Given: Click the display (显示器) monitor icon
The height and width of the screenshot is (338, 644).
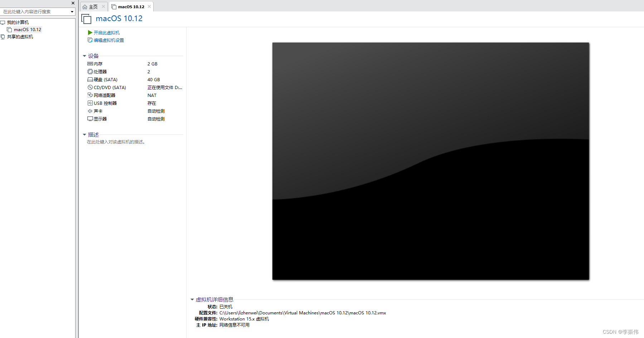Looking at the screenshot, I should (x=90, y=119).
